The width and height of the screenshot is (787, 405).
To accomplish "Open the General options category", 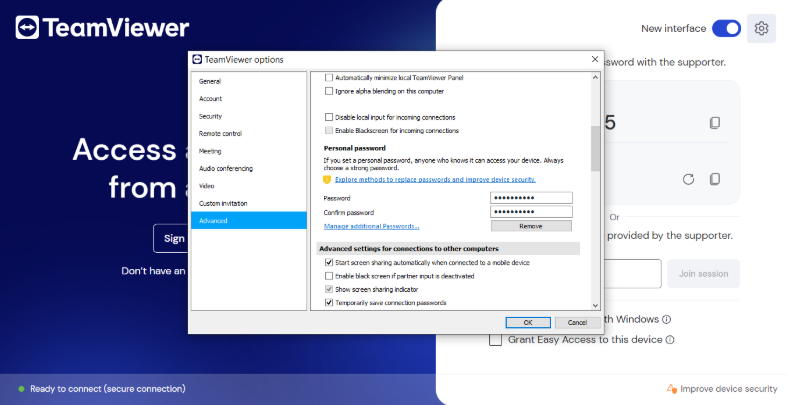I will point(249,81).
